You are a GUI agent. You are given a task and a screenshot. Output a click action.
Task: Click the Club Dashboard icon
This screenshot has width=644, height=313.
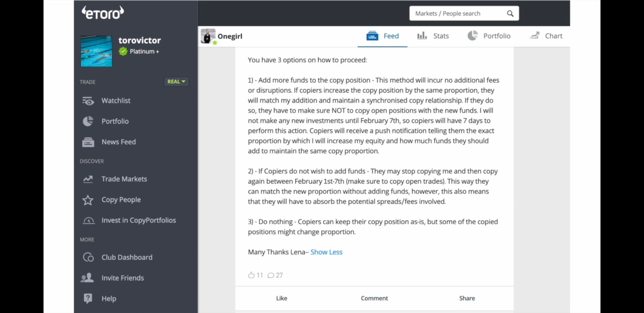(88, 257)
